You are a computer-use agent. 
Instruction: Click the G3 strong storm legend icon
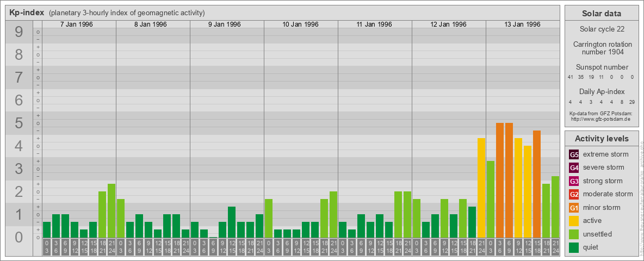point(574,181)
